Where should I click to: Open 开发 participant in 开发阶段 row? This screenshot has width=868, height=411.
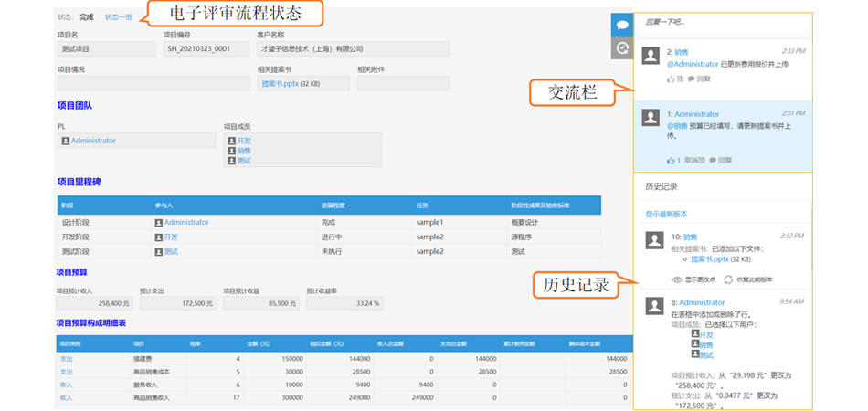point(171,237)
